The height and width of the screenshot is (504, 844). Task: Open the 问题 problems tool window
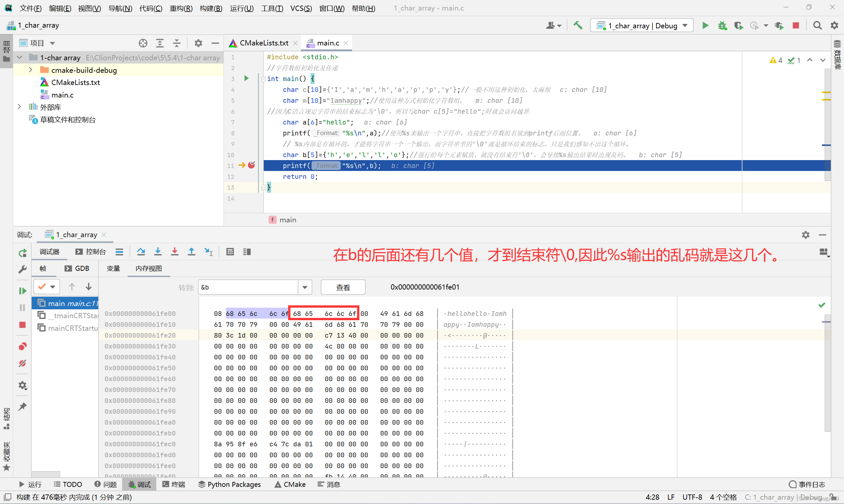point(105,484)
